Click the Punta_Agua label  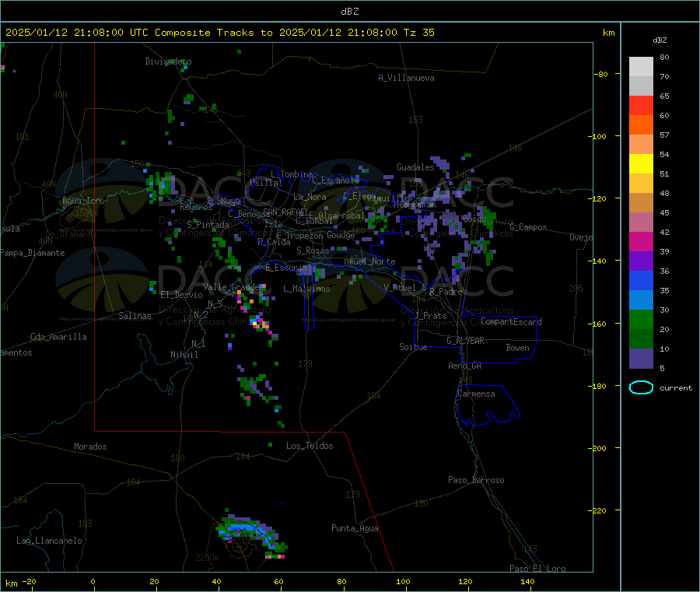355,528
